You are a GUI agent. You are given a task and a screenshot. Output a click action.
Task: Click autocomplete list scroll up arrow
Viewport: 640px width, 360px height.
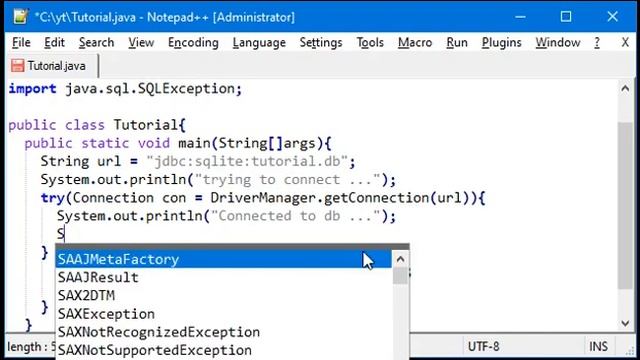[400, 259]
